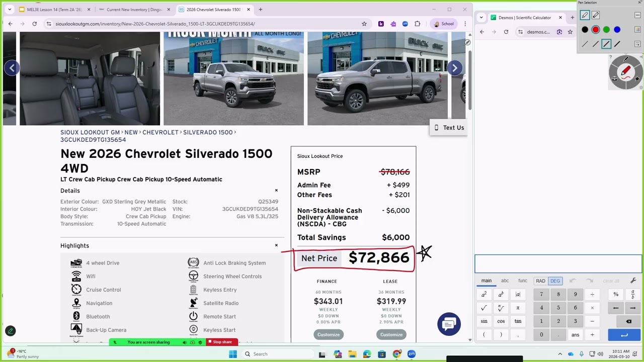Select the thinnest pen line width
This screenshot has width=644, height=362.
tap(585, 44)
